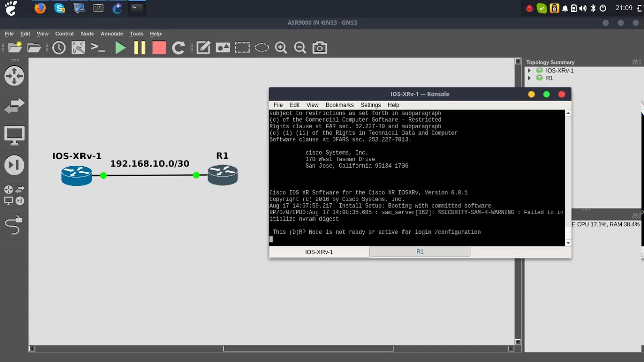Float the Topology Summary dock panel

pyautogui.click(x=634, y=62)
